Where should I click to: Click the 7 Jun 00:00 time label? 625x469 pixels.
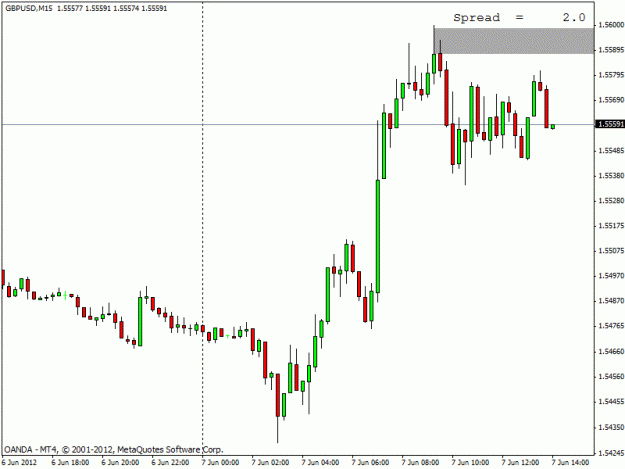pyautogui.click(x=220, y=462)
